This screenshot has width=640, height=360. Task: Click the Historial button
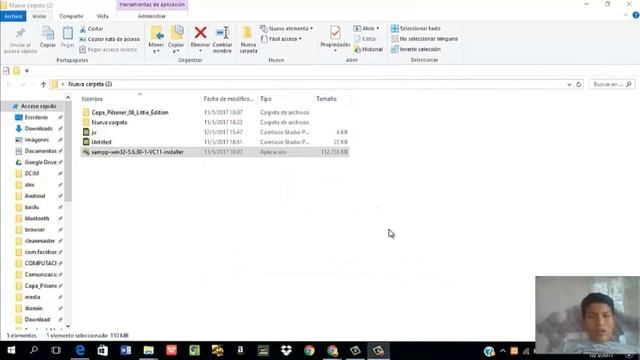click(x=368, y=49)
